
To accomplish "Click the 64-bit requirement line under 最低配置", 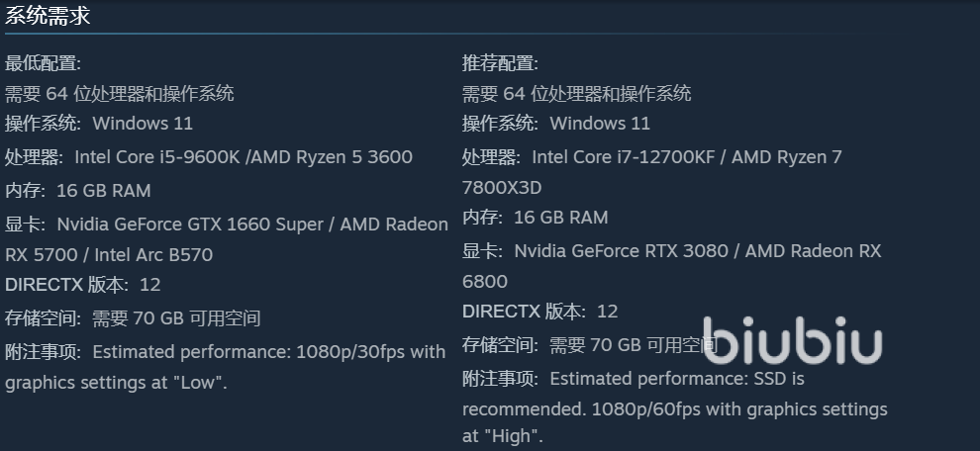I will (120, 94).
